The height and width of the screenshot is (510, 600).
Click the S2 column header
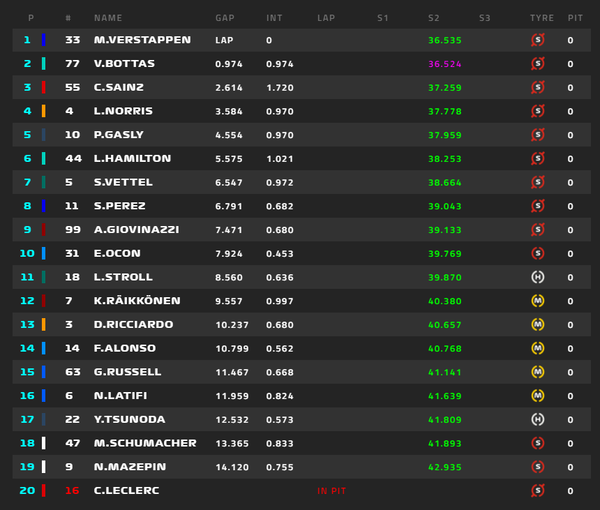(434, 18)
